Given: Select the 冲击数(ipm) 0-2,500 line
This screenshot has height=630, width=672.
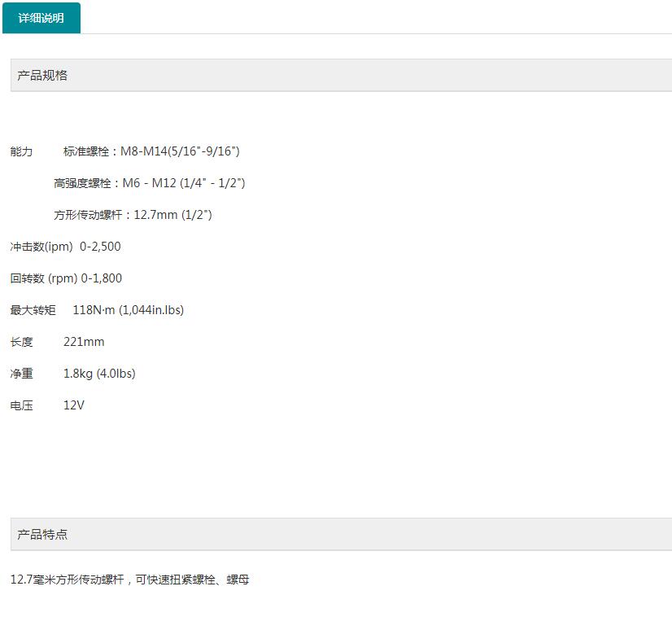Looking at the screenshot, I should click(64, 246).
